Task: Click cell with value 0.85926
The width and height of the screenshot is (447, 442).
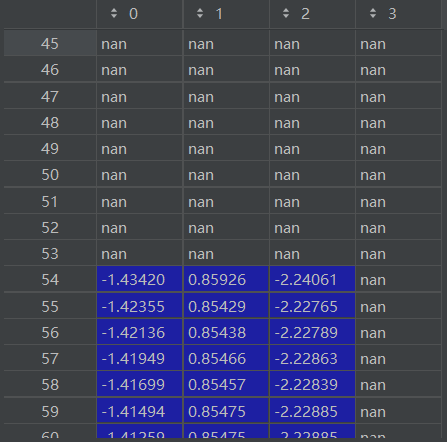Action: pyautogui.click(x=226, y=279)
